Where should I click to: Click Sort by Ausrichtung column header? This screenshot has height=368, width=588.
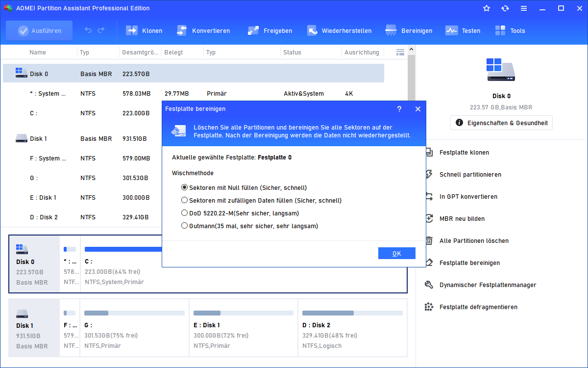pos(362,52)
